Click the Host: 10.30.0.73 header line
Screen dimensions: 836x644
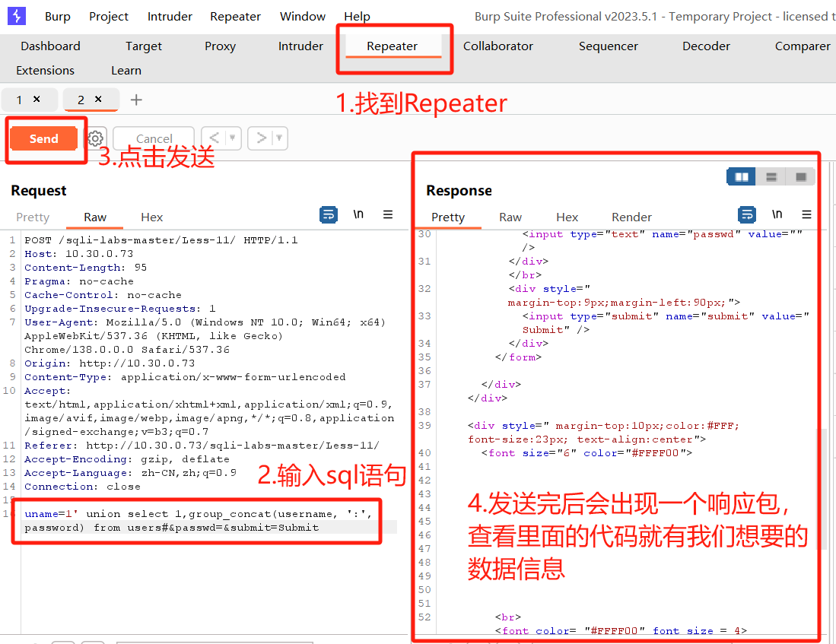click(x=79, y=254)
